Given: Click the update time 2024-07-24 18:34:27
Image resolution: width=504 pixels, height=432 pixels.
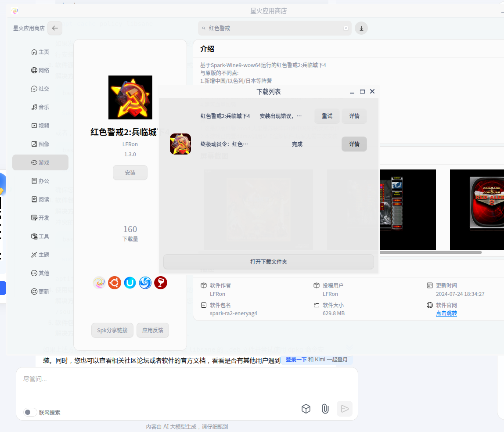Looking at the screenshot, I should (x=460, y=294).
